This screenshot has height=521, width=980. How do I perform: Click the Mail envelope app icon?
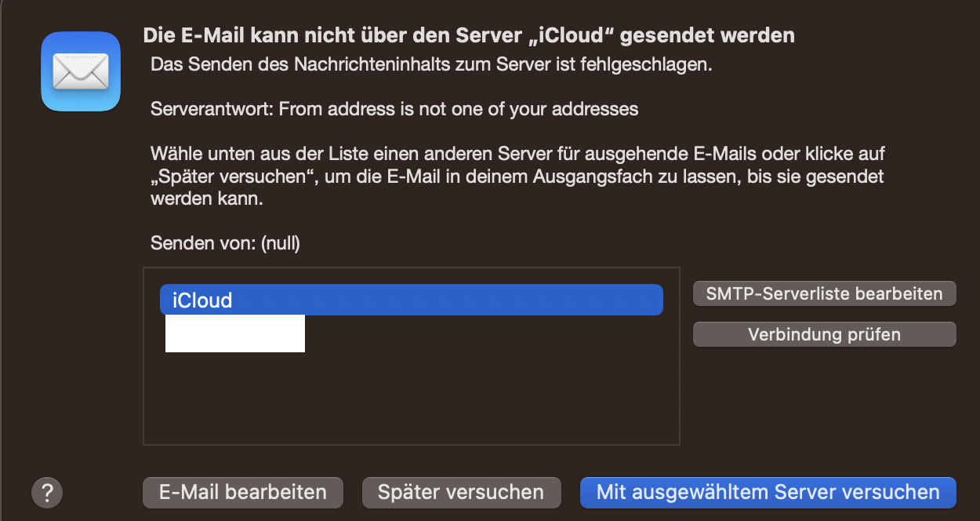click(x=80, y=71)
